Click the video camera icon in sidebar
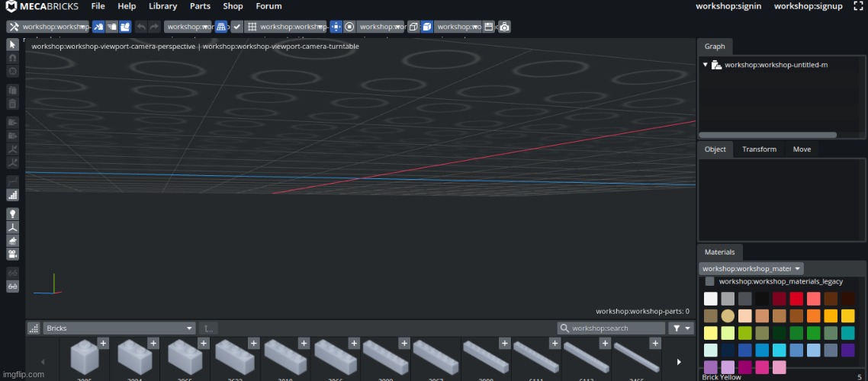Viewport: 868px width, 381px height. [x=12, y=253]
